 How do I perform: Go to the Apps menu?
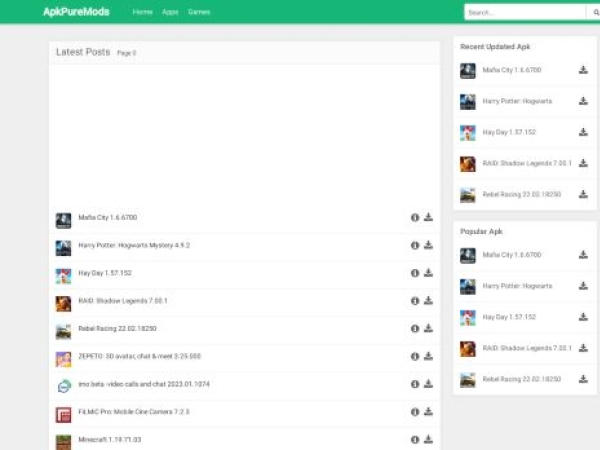click(171, 12)
